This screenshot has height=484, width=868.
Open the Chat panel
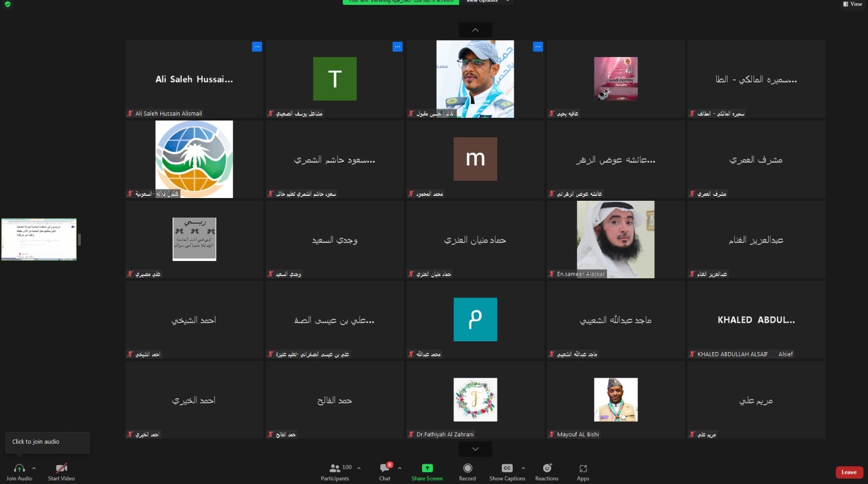[385, 468]
